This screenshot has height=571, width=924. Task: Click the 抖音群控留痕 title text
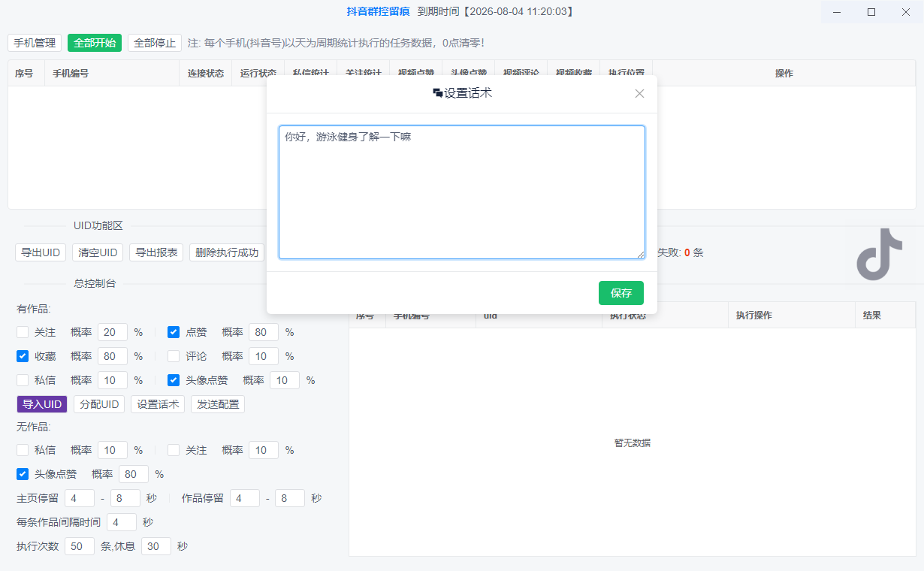[379, 12]
